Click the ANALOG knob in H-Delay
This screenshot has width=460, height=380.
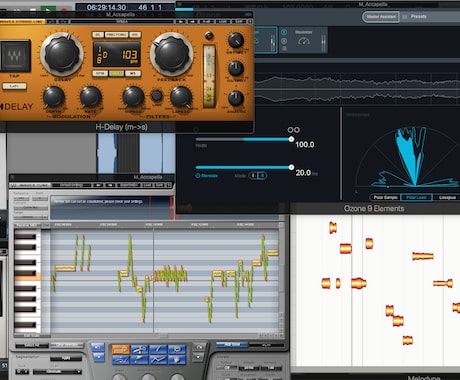236,98
